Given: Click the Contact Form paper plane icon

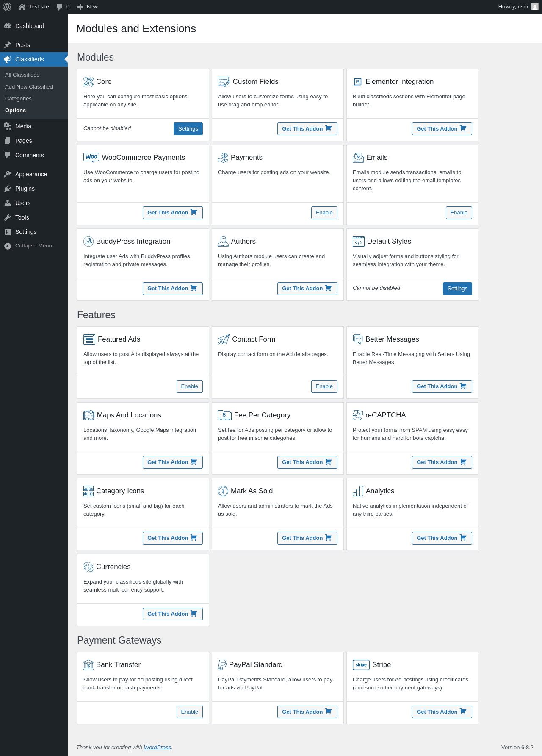Looking at the screenshot, I should pos(224,339).
